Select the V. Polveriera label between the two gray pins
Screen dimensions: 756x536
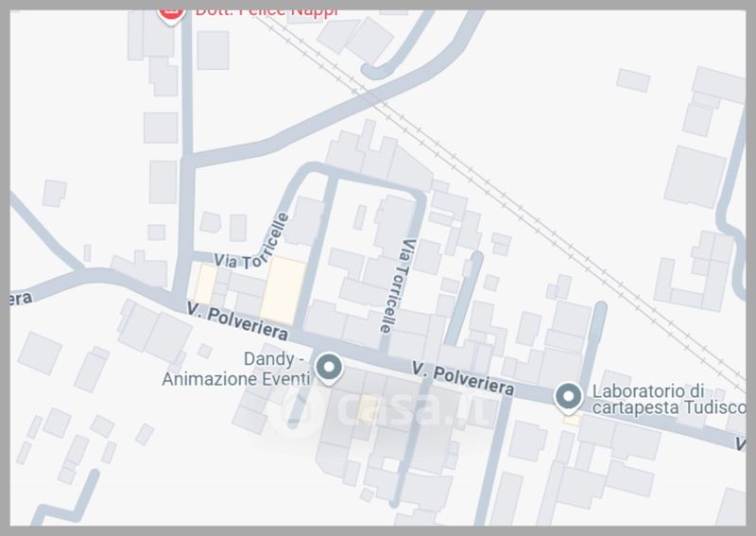(463, 379)
